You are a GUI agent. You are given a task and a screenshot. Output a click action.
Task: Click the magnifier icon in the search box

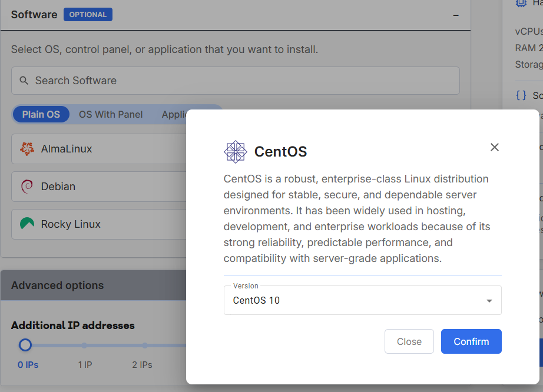(24, 81)
